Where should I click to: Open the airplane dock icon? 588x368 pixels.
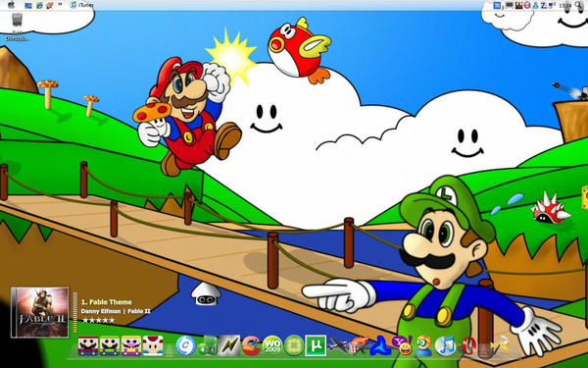tap(337, 345)
